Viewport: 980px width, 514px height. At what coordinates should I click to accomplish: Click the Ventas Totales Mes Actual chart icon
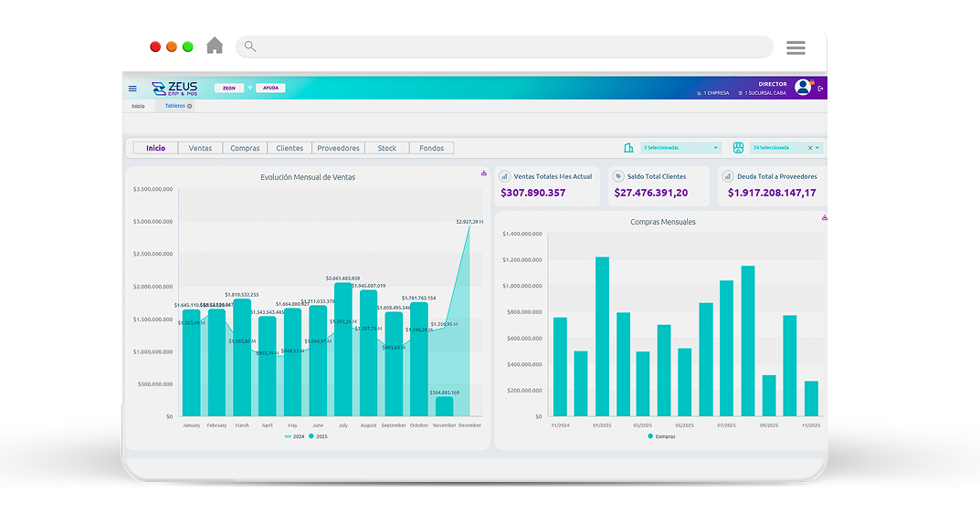505,176
